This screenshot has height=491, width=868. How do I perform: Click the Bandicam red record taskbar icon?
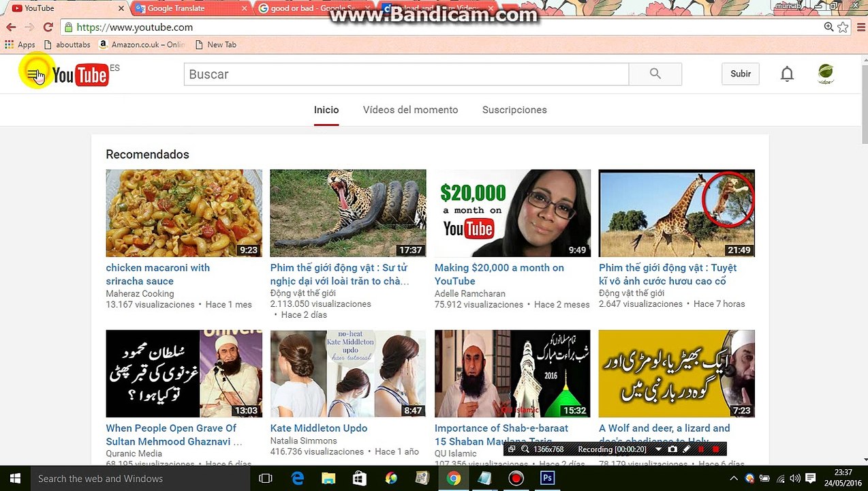coord(516,479)
